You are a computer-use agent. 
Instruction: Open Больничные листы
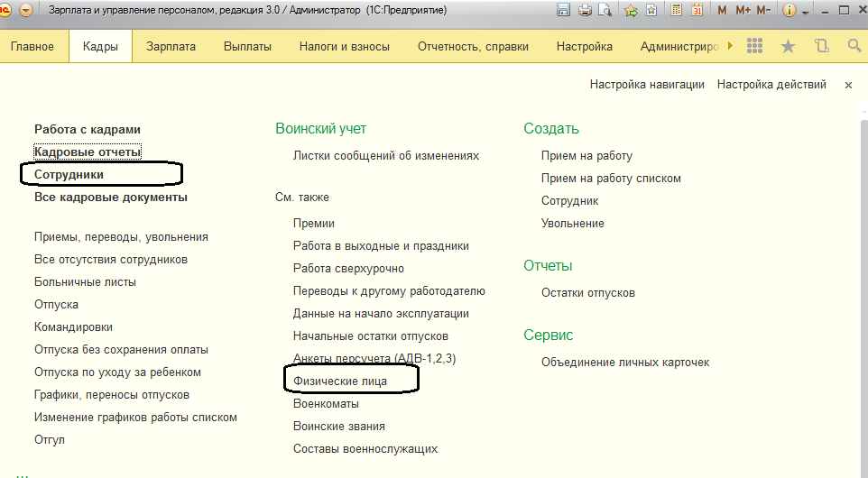[85, 282]
